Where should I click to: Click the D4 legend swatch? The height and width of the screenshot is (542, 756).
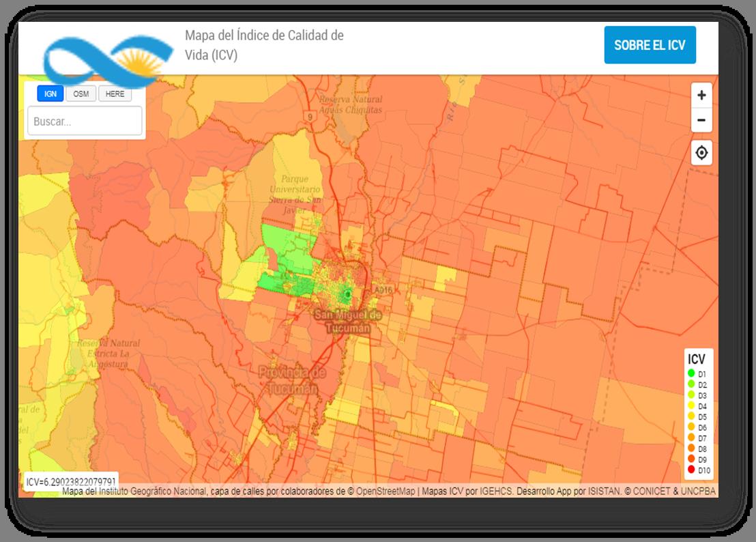[691, 405]
